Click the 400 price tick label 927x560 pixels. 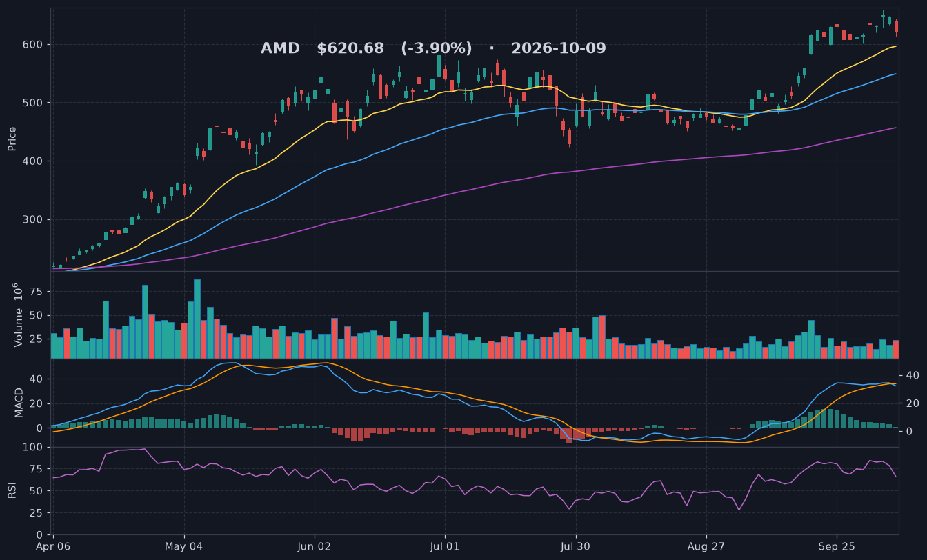pyautogui.click(x=34, y=161)
